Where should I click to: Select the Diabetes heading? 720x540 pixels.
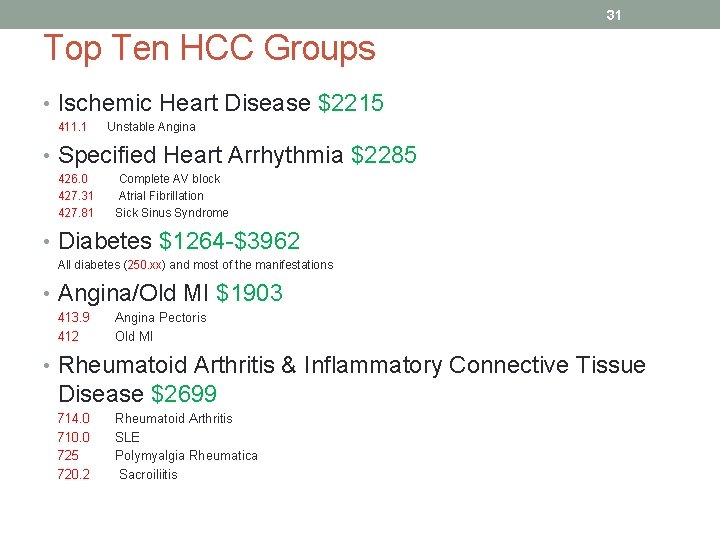105,241
